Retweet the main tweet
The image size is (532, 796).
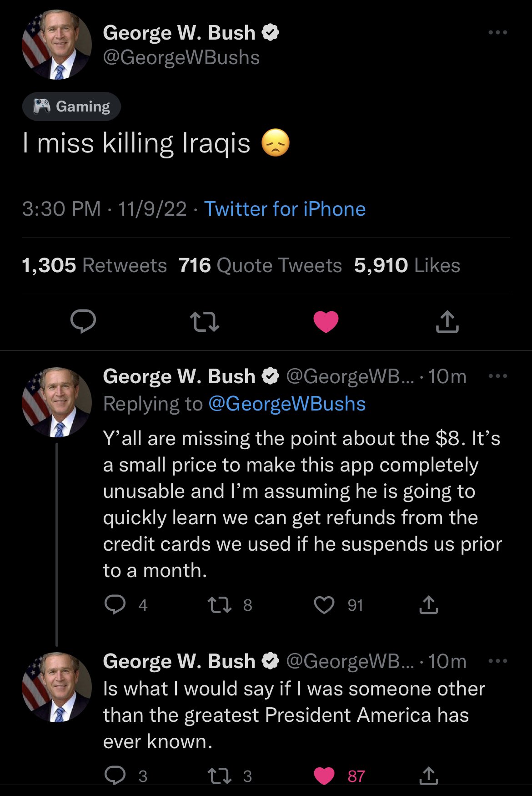click(204, 321)
